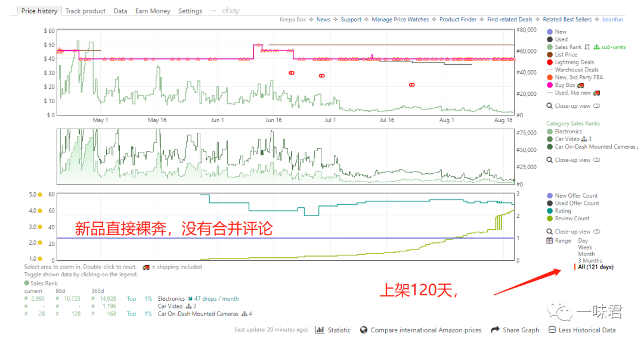Click the shipping included truck icon

[146, 267]
